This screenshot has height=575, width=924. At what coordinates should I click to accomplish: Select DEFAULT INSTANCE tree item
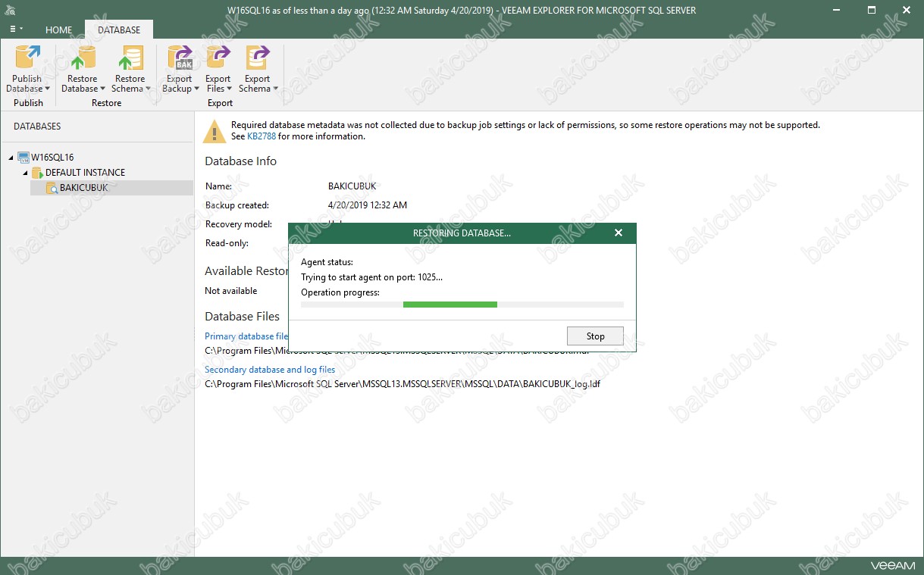click(x=85, y=173)
